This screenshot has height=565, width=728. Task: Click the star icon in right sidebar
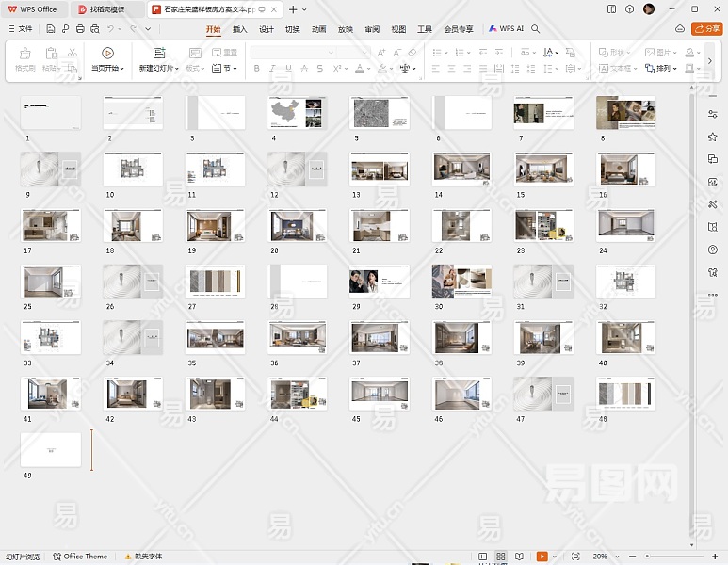tap(713, 137)
